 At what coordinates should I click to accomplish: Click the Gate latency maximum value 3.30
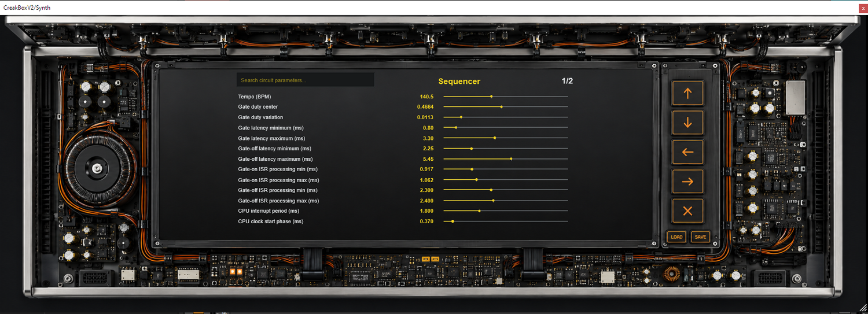click(x=428, y=138)
